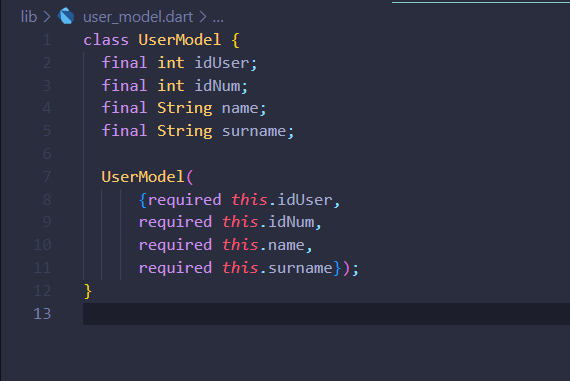Click 'required' keyword on line 10

pyautogui.click(x=175, y=245)
